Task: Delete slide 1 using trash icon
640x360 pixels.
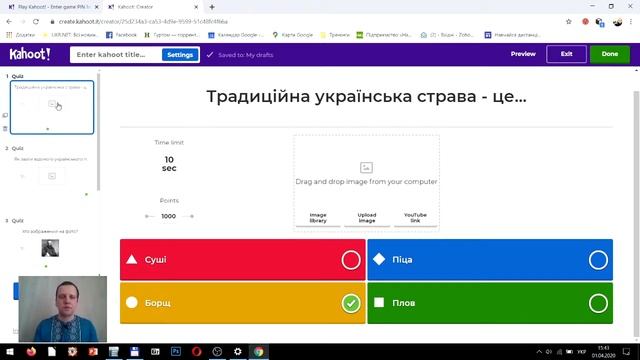Action: [x=5, y=129]
